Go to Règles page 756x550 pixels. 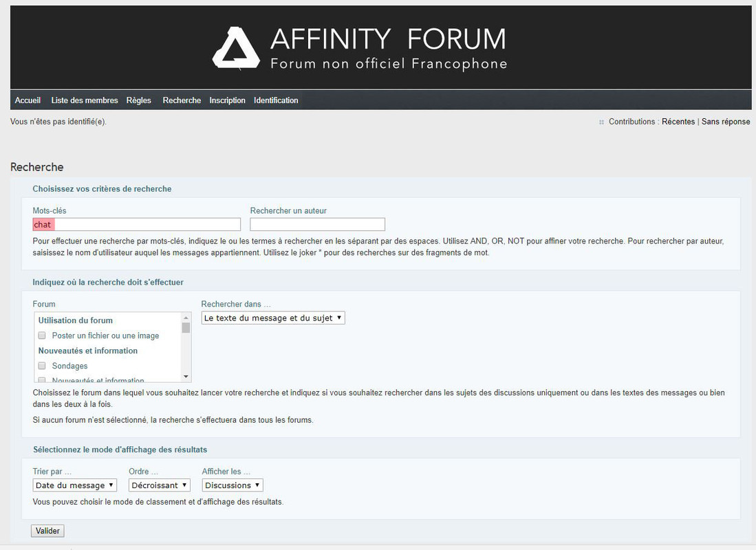click(x=139, y=100)
